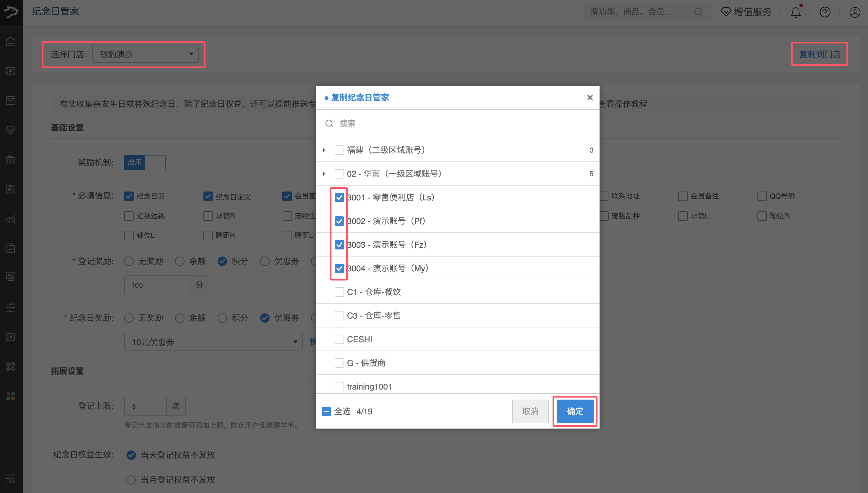Screen dimensions: 868x493
Task: Uncheck the 3001 - 零售便利店 store checkbox
Action: tap(339, 197)
